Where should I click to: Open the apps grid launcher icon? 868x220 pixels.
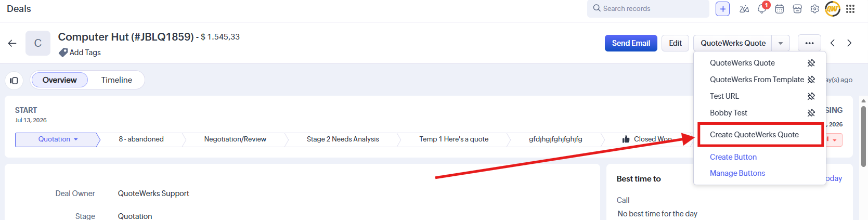click(x=850, y=9)
